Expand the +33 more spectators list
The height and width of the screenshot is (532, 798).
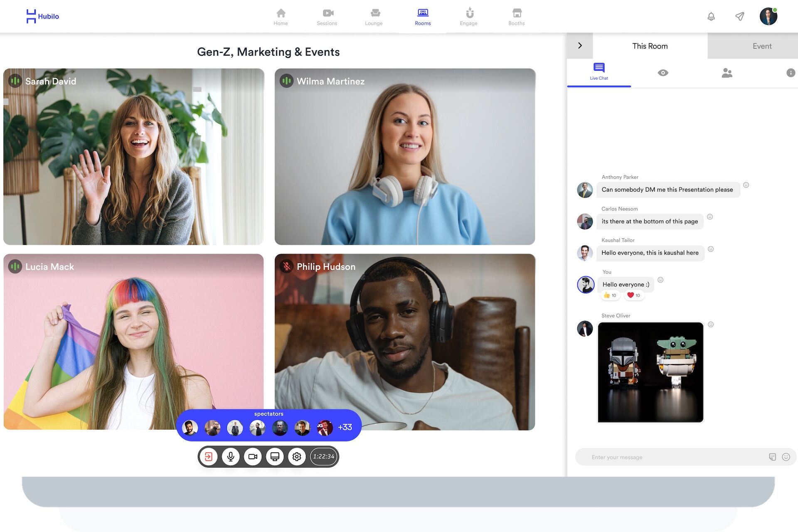345,427
